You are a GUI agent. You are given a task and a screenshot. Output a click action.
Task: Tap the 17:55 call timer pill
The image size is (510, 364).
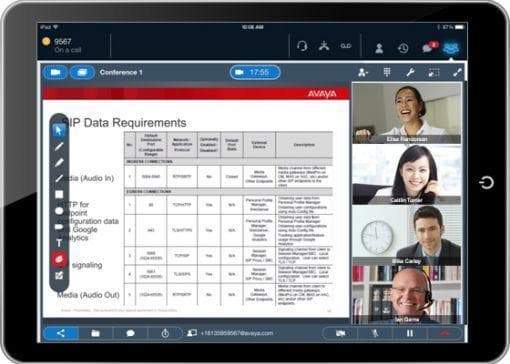255,72
